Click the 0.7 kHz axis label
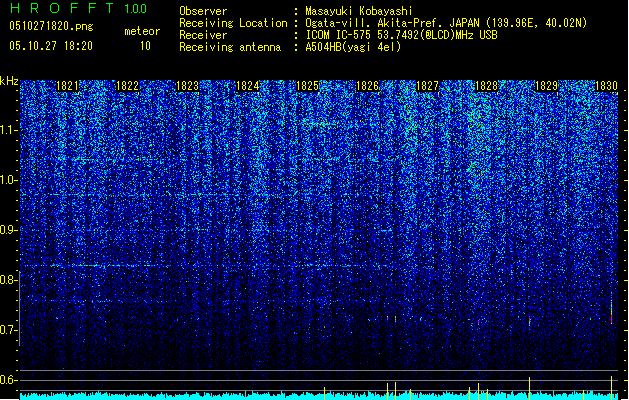This screenshot has height=400, width=629. pos(9,330)
